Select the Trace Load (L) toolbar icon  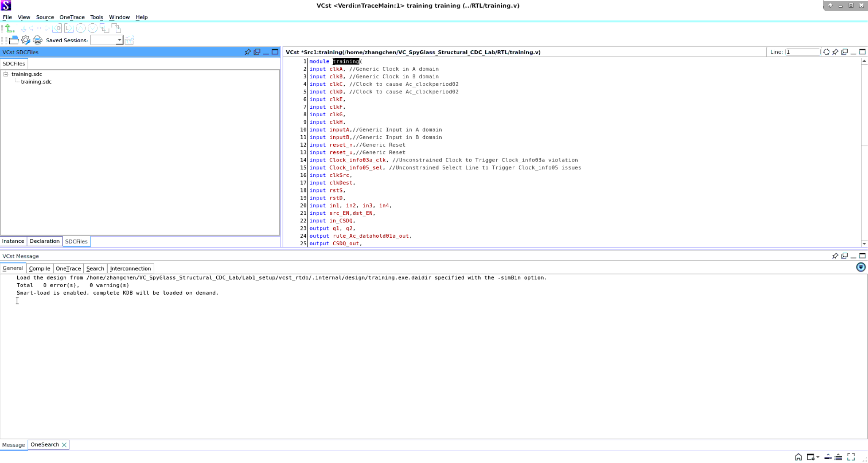click(68, 28)
